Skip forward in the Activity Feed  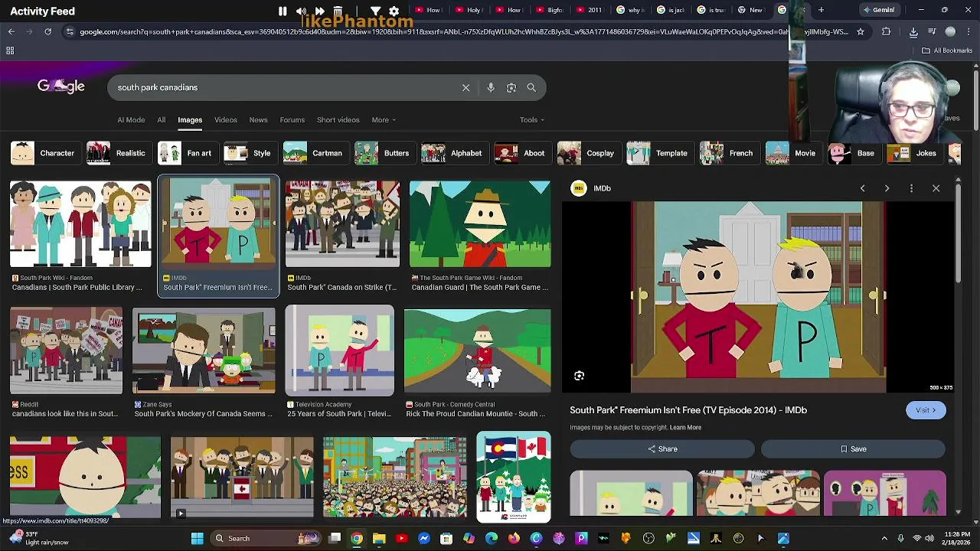(x=319, y=11)
